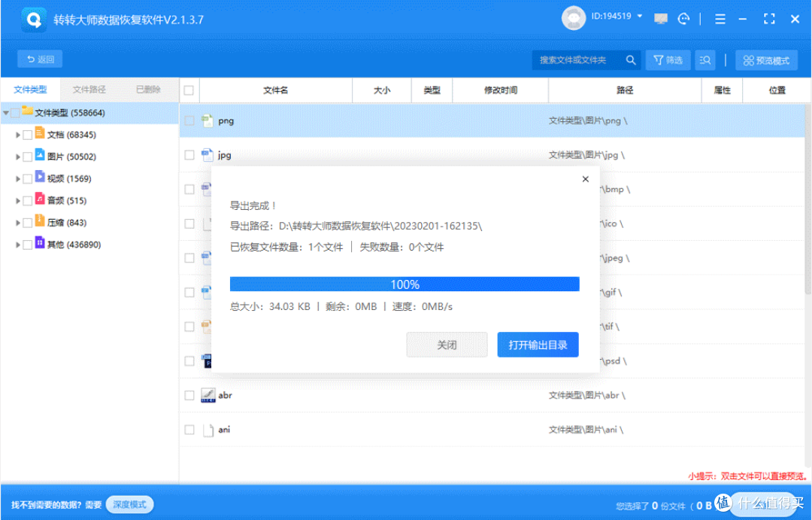Expand the 其他 (436890) tree node
Image resolution: width=812 pixels, height=520 pixels.
[x=17, y=245]
